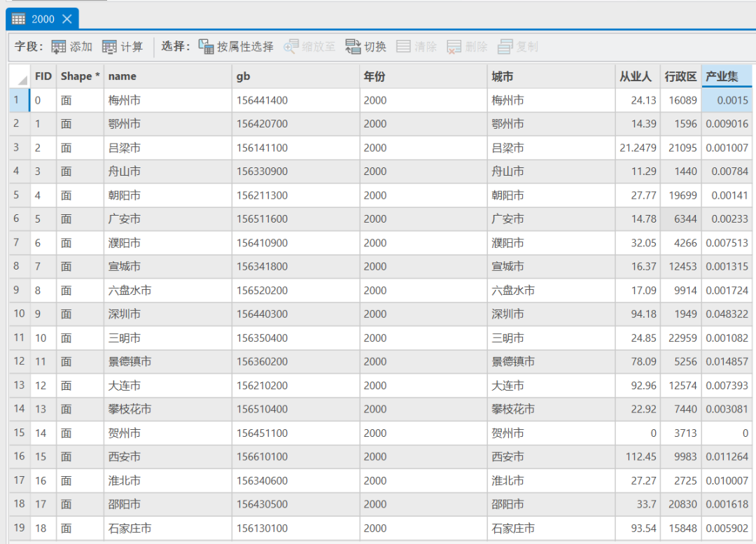The image size is (756, 544).
Task: Click gb value 156340600
Action: click(x=295, y=481)
